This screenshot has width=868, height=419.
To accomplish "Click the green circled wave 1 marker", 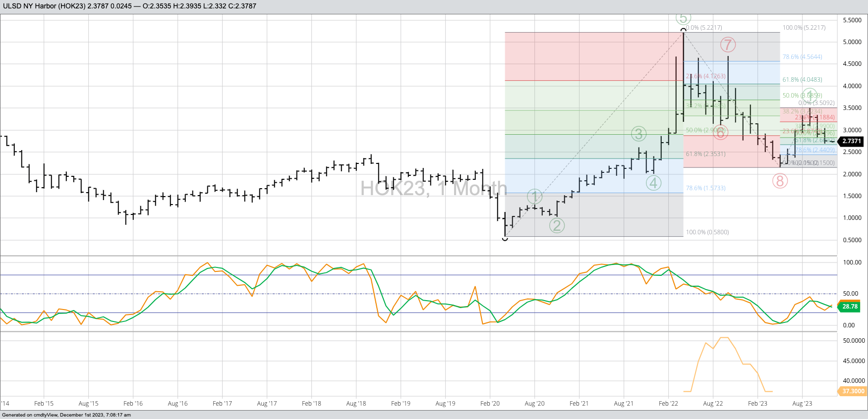I will pos(534,197).
